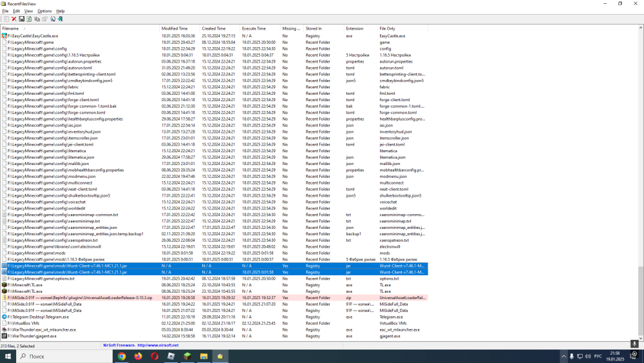Sort by the Missing column header
The height and width of the screenshot is (363, 644).
point(292,28)
